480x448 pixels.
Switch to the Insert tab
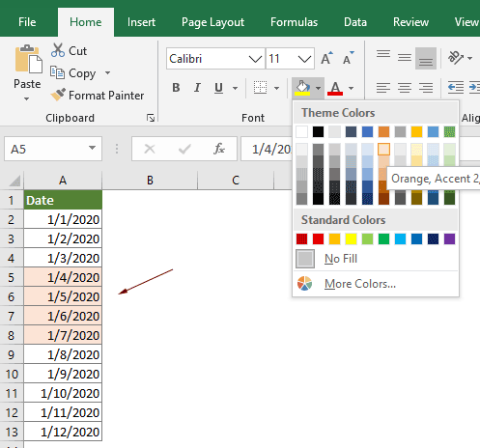click(x=141, y=22)
